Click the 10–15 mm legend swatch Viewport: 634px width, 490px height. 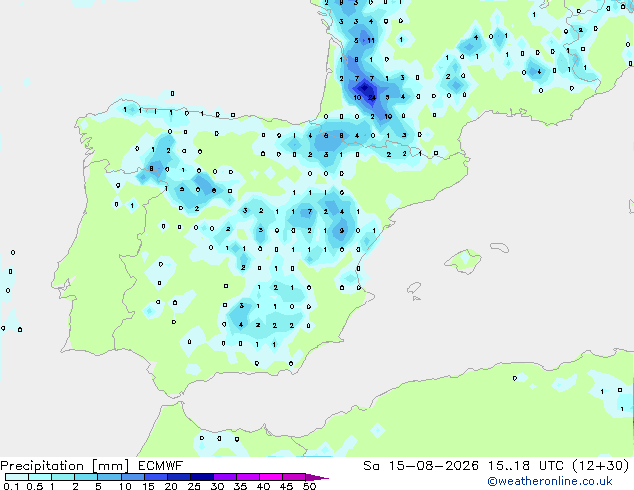pyautogui.click(x=132, y=477)
